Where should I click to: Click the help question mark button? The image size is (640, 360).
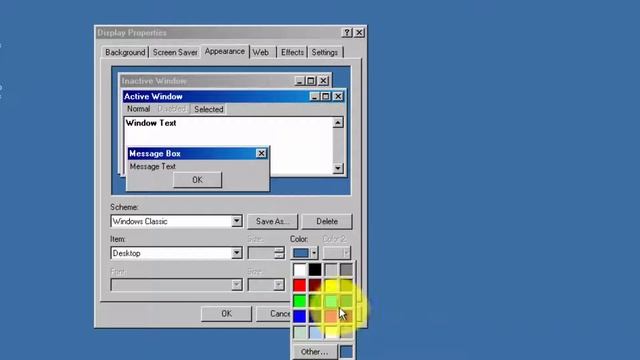[x=347, y=33]
